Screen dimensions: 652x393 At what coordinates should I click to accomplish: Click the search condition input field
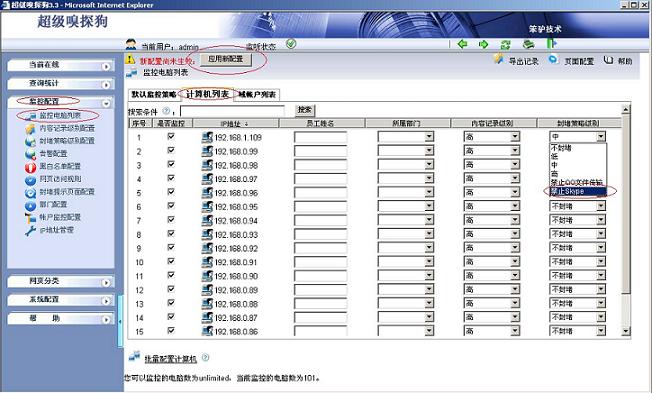coord(232,111)
